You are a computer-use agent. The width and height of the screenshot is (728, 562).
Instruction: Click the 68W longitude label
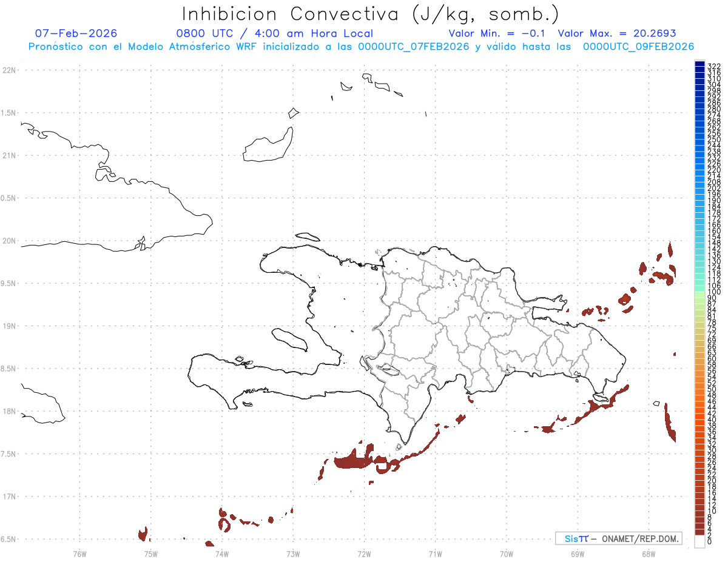click(648, 553)
